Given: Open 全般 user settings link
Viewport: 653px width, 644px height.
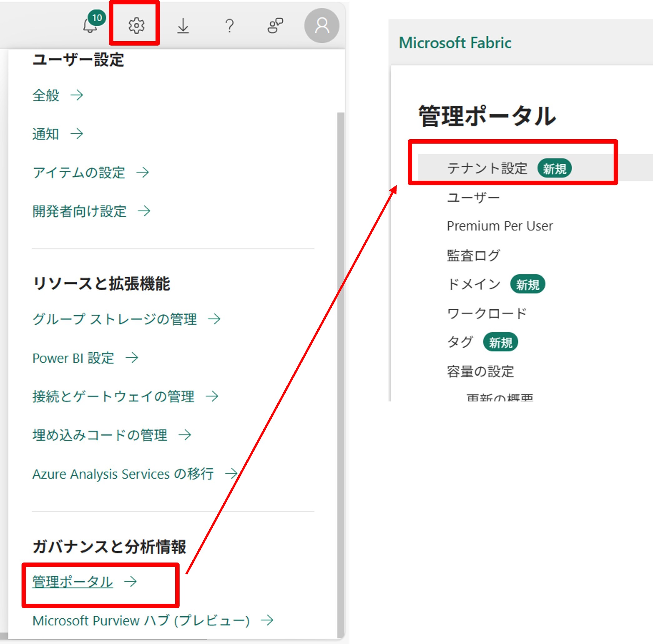Looking at the screenshot, I should tap(58, 95).
